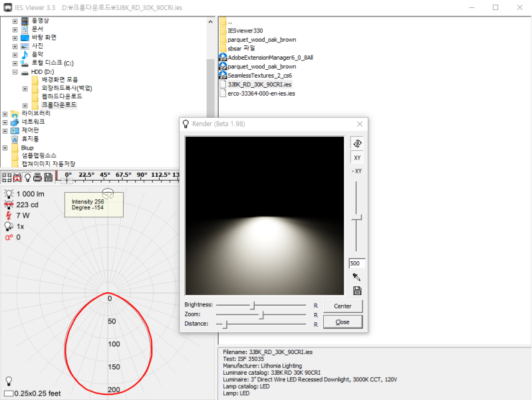Click the Brightness slider thumb
This screenshot has height=400, width=532.
(x=253, y=306)
